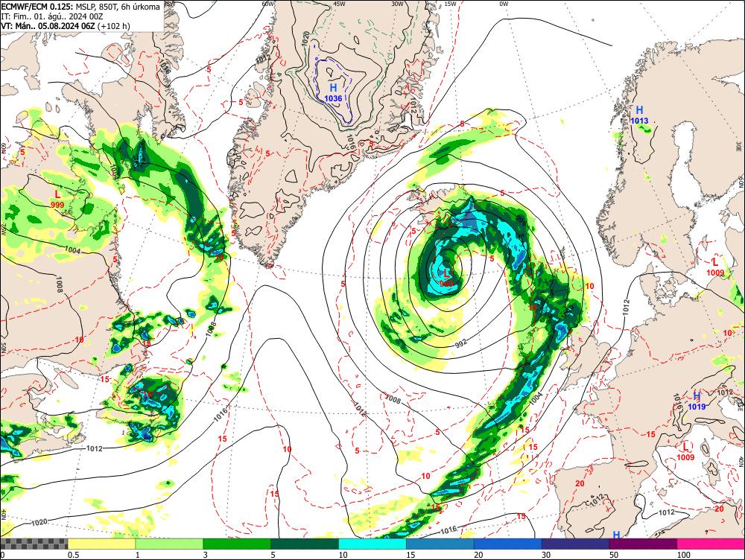Click the '45W' longitude label at top

point(339,4)
